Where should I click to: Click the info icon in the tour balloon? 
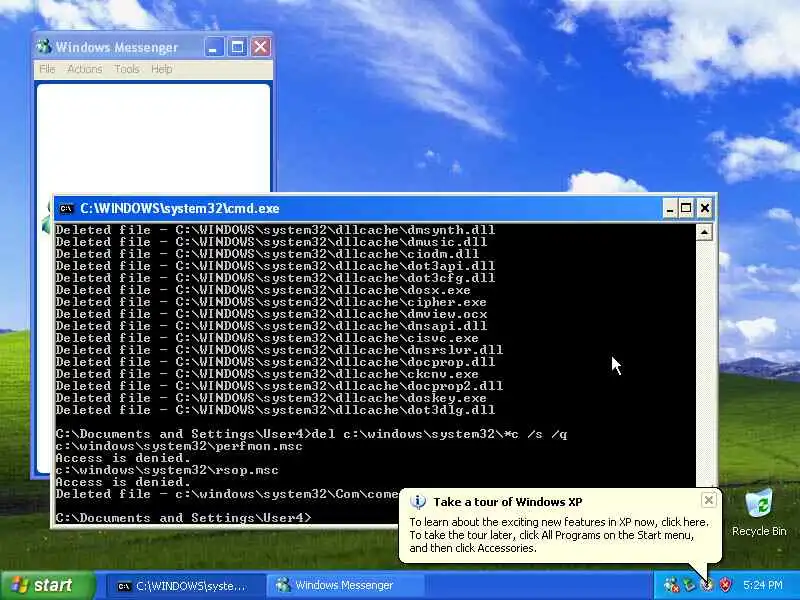(418, 502)
